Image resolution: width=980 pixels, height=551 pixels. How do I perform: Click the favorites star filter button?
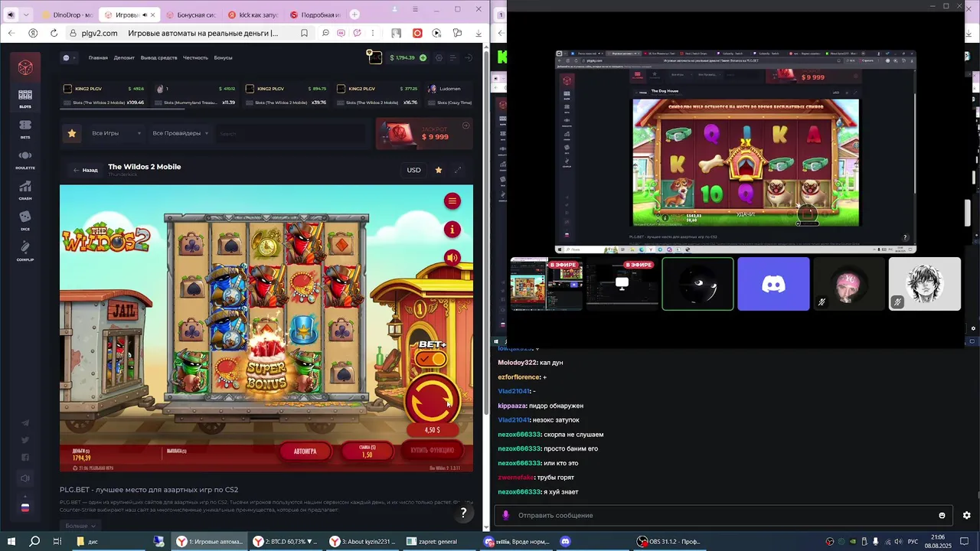tap(72, 133)
